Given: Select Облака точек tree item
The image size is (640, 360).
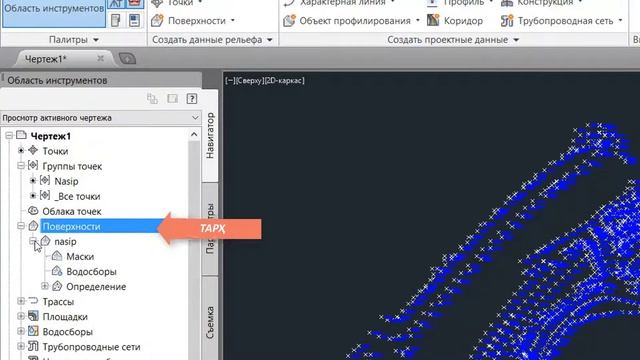Looking at the screenshot, I should pyautogui.click(x=72, y=211).
